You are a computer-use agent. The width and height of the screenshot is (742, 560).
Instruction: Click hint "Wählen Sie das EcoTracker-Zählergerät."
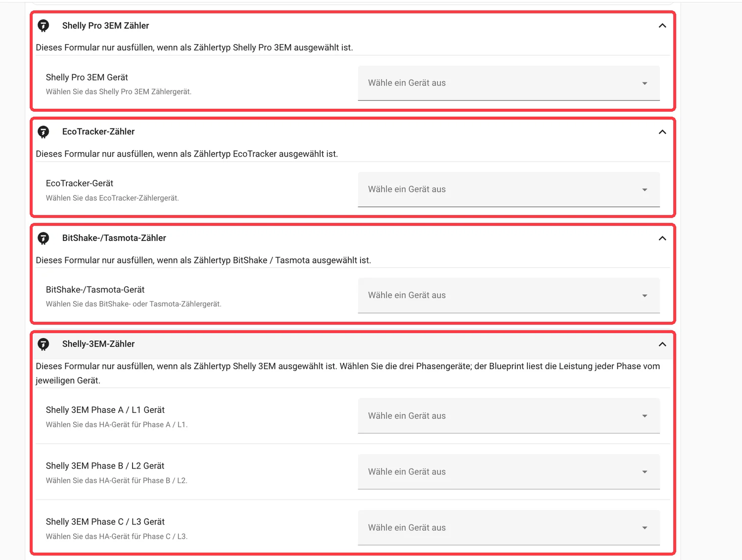coord(112,198)
